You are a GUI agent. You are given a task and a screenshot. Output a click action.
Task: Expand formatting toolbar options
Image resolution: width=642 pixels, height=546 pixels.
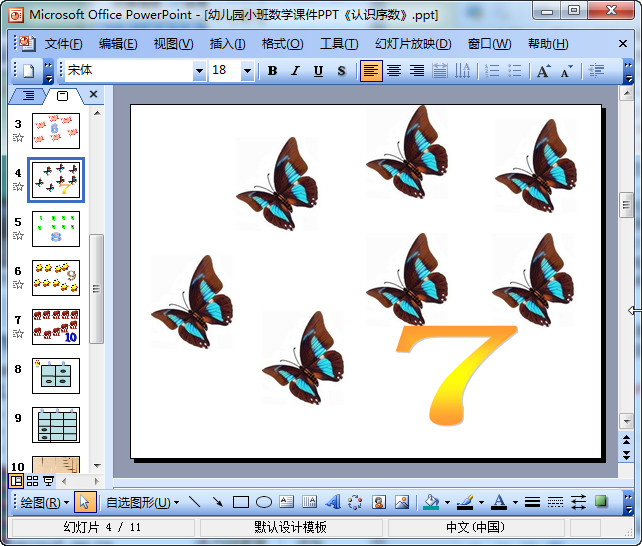(628, 71)
